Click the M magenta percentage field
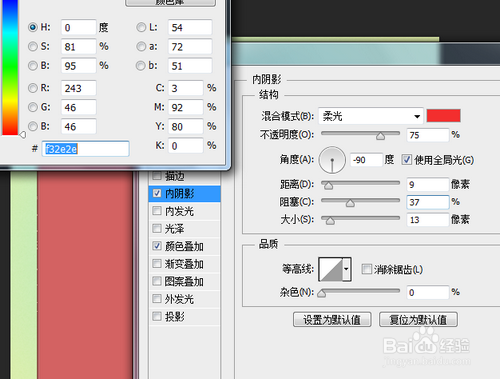The image size is (500, 379). pos(186,107)
